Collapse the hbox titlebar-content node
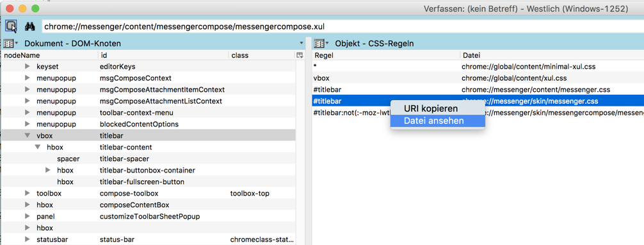 (38, 147)
